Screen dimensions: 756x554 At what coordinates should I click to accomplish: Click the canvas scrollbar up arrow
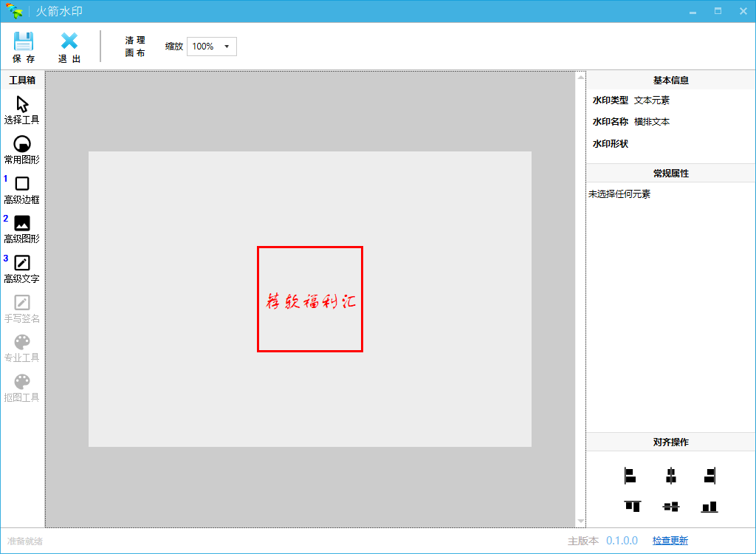(580, 78)
